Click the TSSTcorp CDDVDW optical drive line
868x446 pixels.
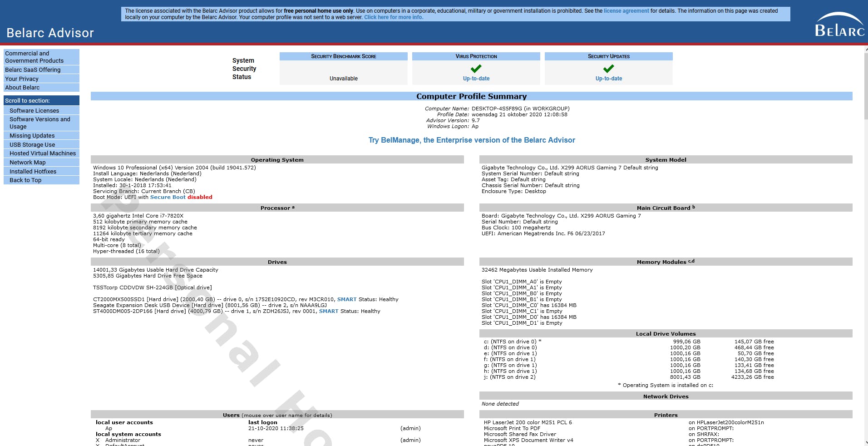[152, 287]
